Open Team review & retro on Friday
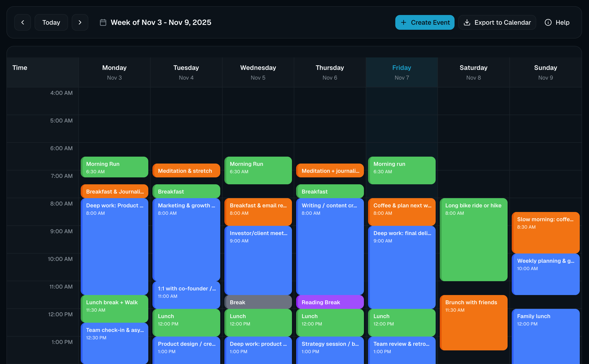This screenshot has width=589, height=364. pos(402,350)
